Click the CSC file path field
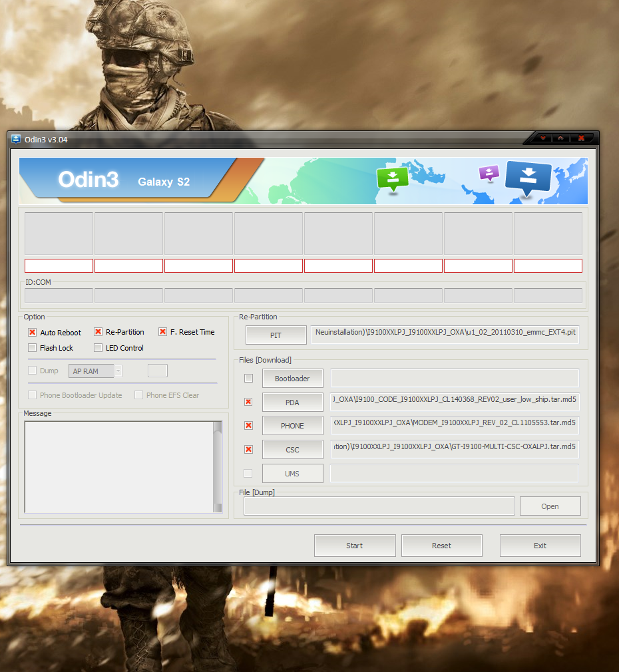The width and height of the screenshot is (619, 672). point(455,448)
